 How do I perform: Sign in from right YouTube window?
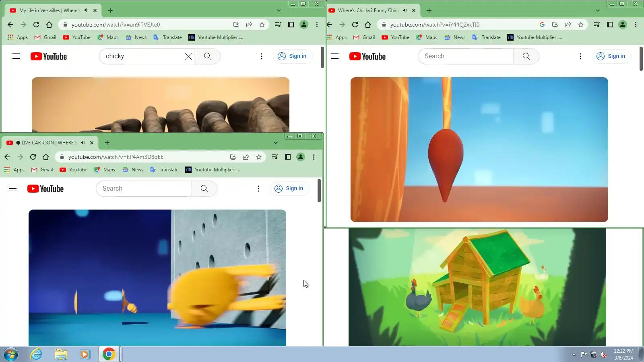(x=611, y=56)
